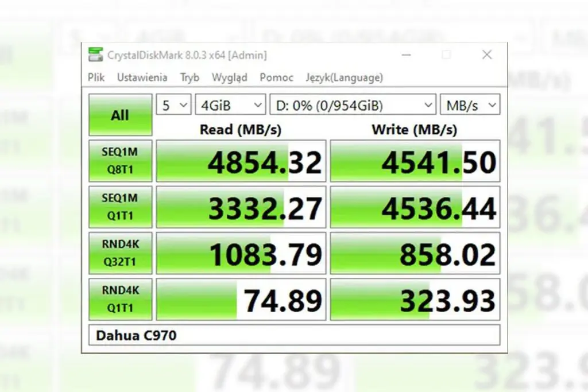Start all benchmark tests with the All button
The image size is (588, 392).
[120, 114]
